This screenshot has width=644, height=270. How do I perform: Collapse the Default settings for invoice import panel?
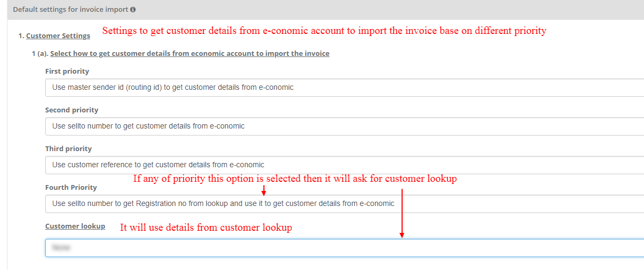point(325,10)
